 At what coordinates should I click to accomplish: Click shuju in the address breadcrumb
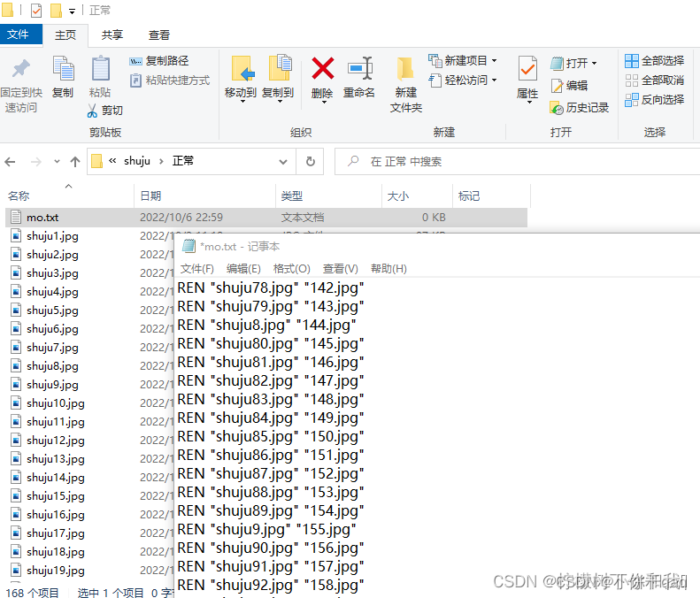tap(137, 161)
